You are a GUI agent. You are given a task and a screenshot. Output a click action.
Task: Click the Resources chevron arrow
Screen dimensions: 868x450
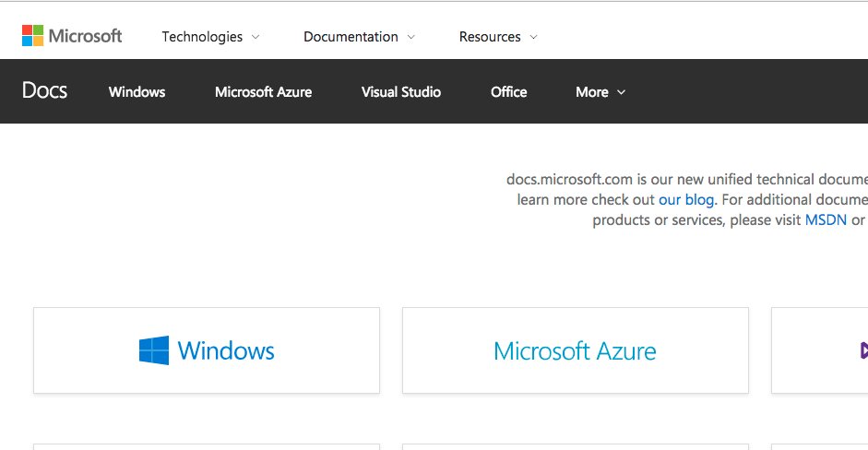(534, 37)
